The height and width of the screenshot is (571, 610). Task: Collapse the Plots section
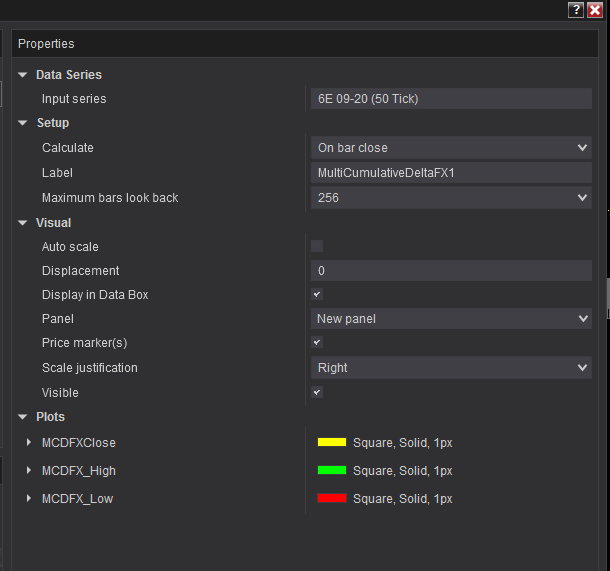[23, 417]
